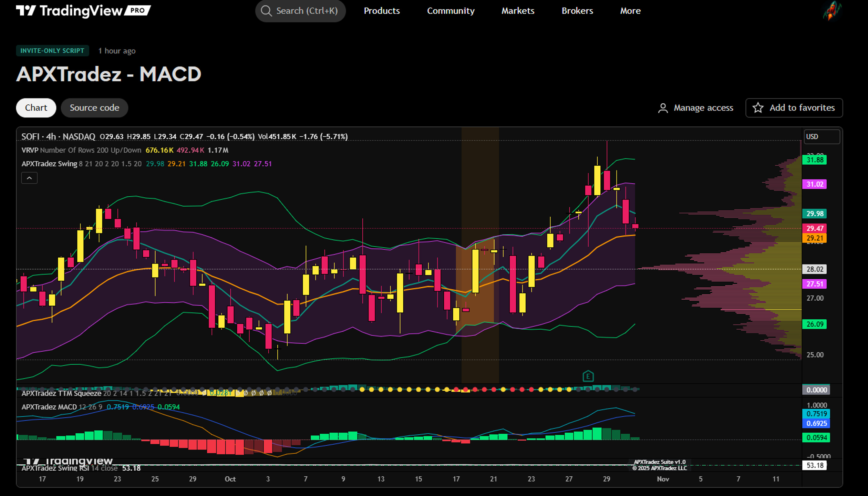Click the teal 29.98 price scale label
Screen dimensions: 868x496
(815, 214)
